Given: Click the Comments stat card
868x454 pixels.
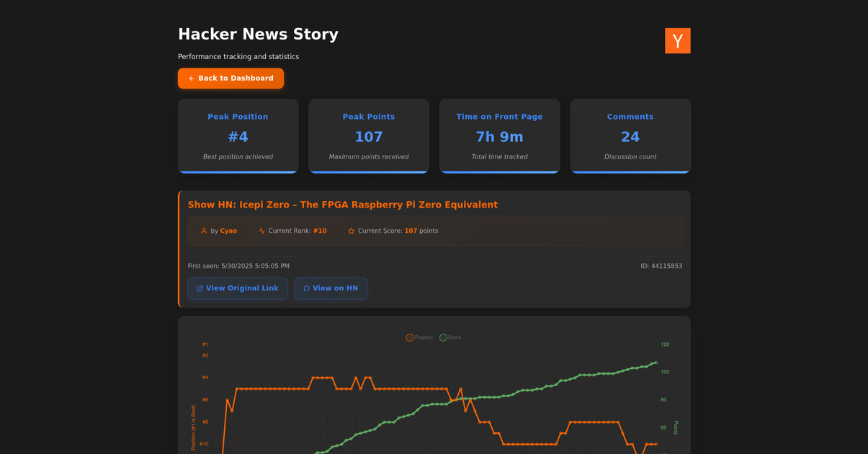Looking at the screenshot, I should 630,136.
